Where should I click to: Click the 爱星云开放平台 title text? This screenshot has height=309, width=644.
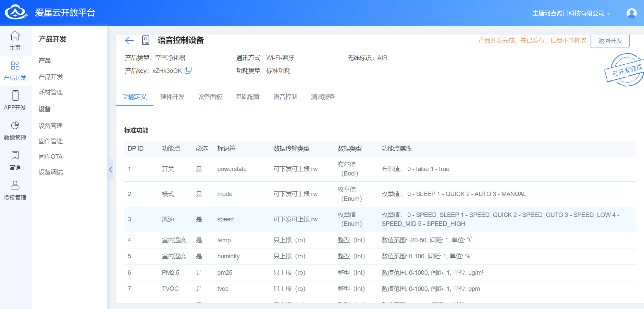65,13
